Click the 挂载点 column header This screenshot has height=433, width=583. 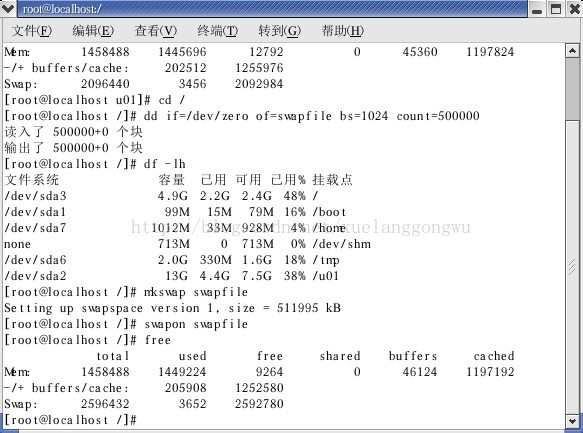[332, 180]
